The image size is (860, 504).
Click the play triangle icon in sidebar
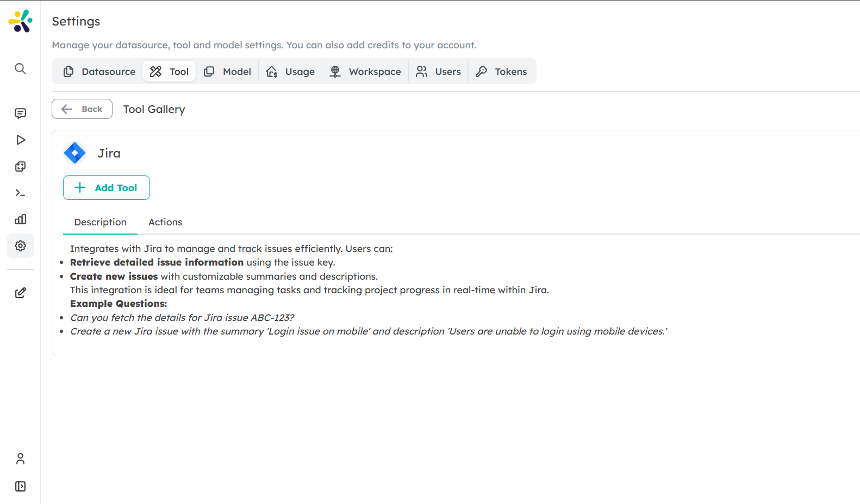(x=20, y=140)
